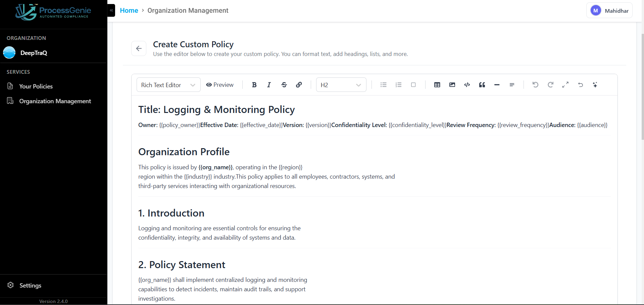Insert a hyperlink via link icon
This screenshot has width=644, height=305.
(299, 85)
